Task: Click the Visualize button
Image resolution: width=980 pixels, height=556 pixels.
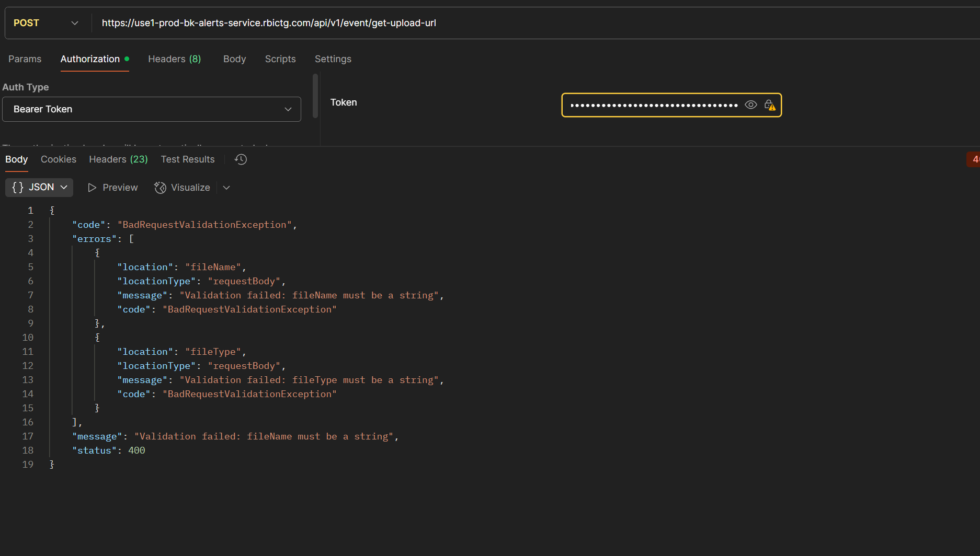Action: coord(183,188)
